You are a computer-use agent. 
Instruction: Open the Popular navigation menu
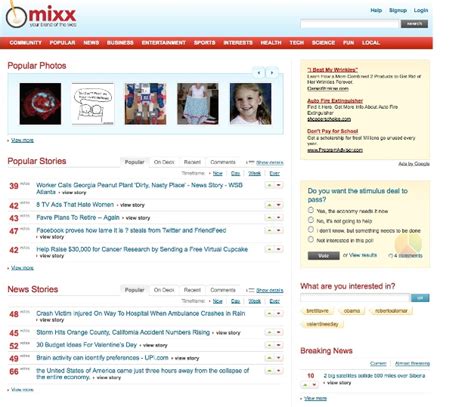(62, 43)
